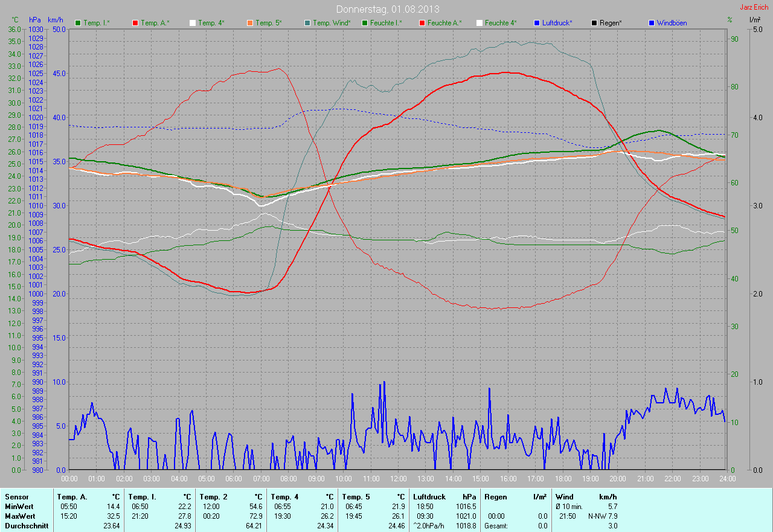Click the hPa axis unit label
The height and width of the screenshot is (532, 773).
(x=35, y=20)
